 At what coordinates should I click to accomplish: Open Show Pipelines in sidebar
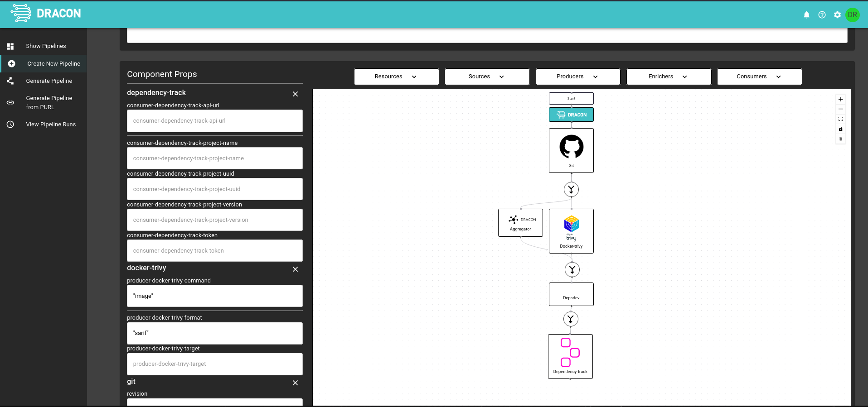[46, 46]
